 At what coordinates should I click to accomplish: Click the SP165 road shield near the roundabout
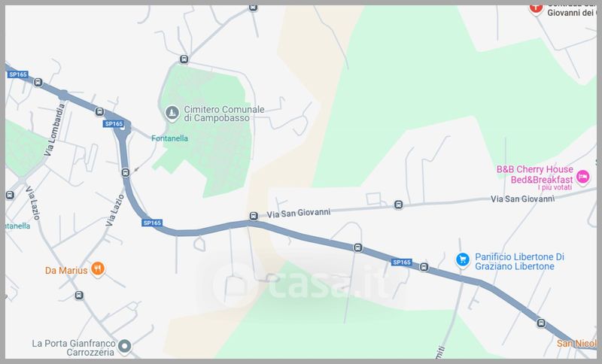[x=114, y=123]
